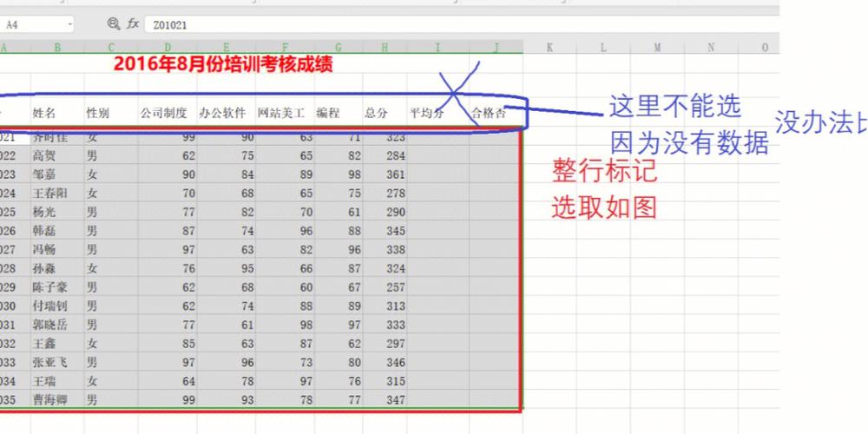Click the name cell 韩磊
Viewport: 868px width, 434px height.
click(57, 231)
